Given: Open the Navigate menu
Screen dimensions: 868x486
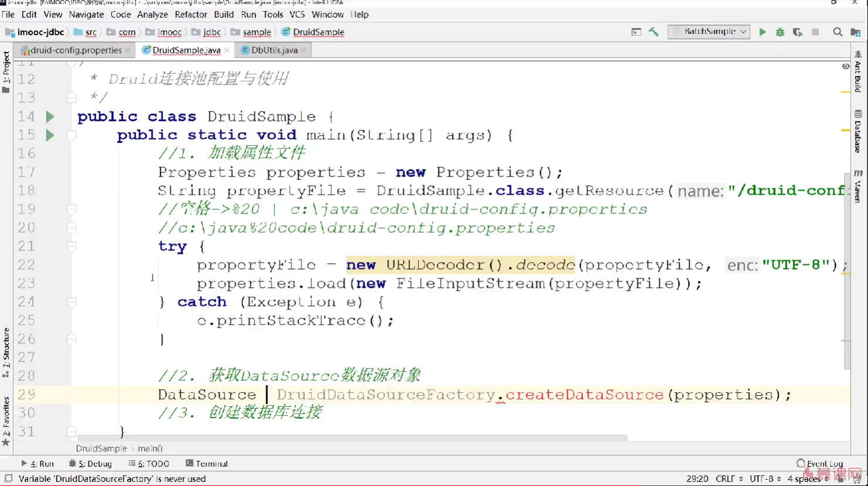Looking at the screenshot, I should (86, 14).
